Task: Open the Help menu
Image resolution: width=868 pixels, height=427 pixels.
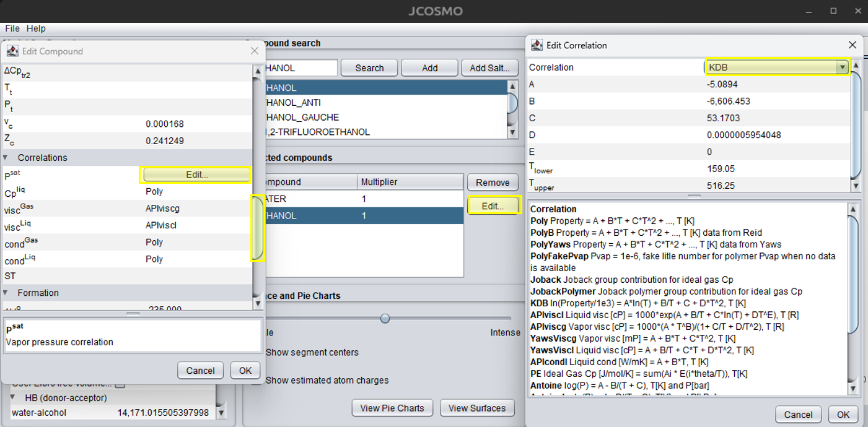Action: pos(36,28)
